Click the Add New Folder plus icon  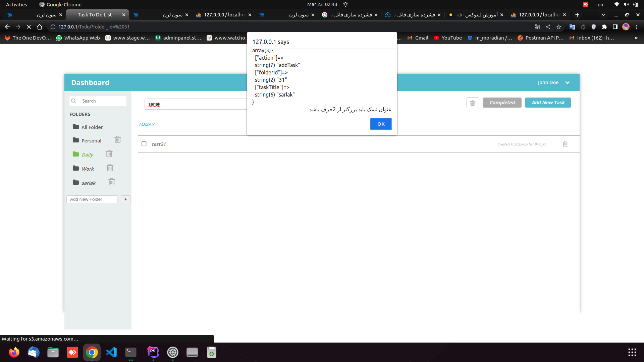(x=126, y=199)
